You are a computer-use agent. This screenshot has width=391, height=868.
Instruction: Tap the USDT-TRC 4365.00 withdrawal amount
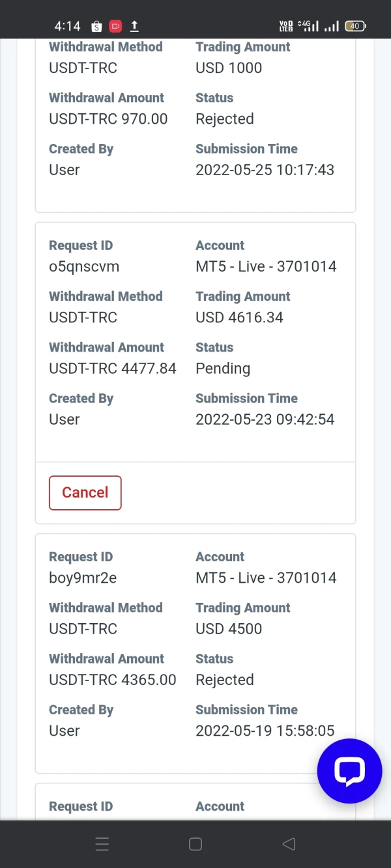[112, 680]
